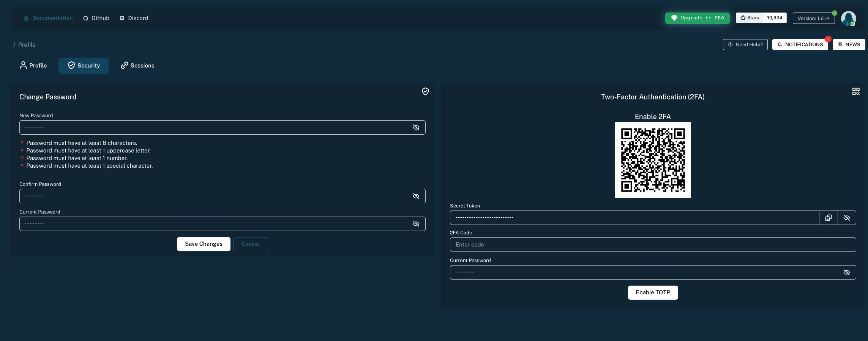Click the Change Password heading
Image resolution: width=868 pixels, height=341 pixels.
click(x=48, y=97)
